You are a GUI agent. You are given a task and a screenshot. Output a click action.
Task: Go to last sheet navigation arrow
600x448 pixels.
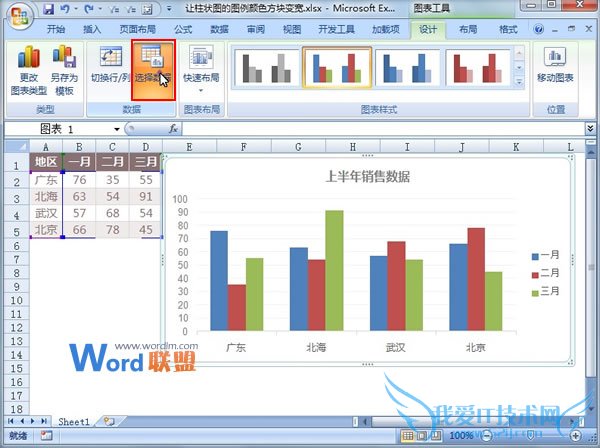click(44, 421)
